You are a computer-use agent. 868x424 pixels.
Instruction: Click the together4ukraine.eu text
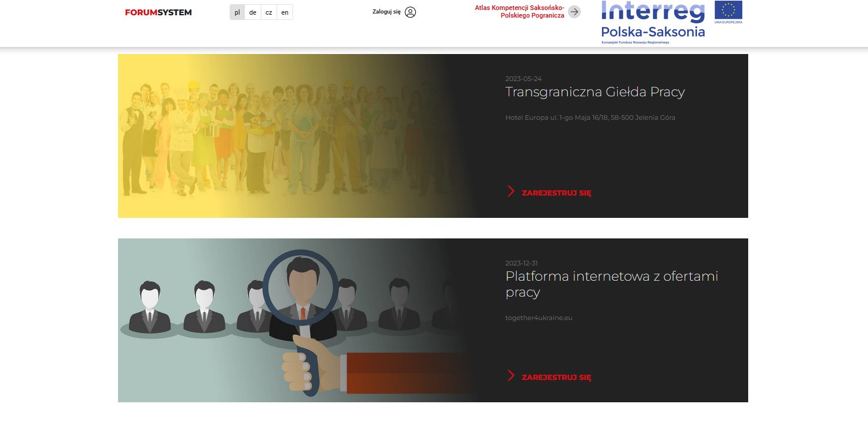539,318
